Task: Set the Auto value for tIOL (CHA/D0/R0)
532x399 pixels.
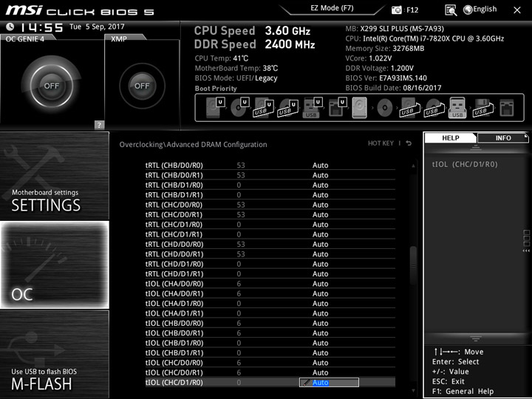Action: coord(320,284)
